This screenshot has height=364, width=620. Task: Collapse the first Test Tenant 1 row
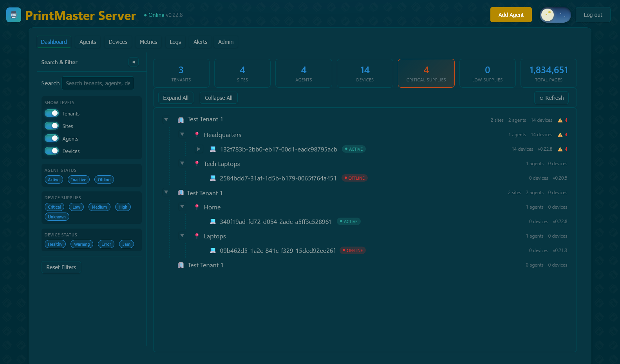(x=166, y=120)
